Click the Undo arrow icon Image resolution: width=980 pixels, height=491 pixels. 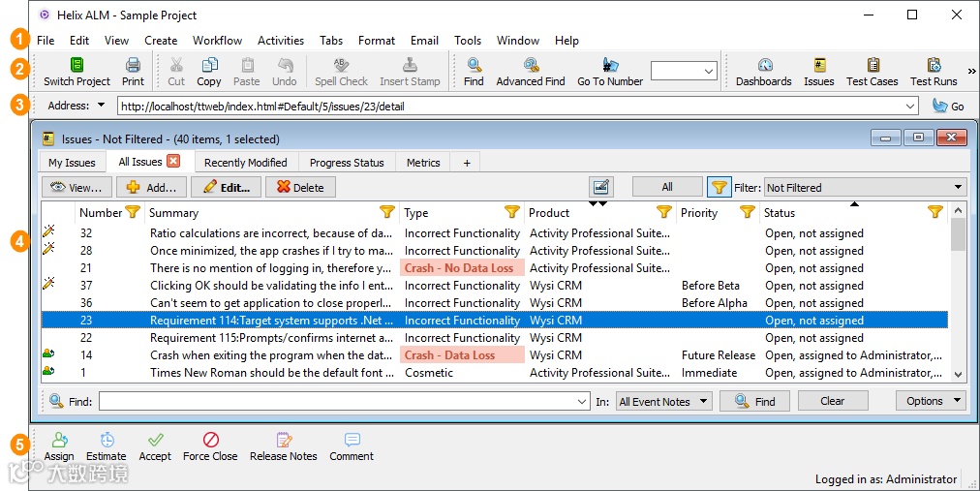[285, 64]
